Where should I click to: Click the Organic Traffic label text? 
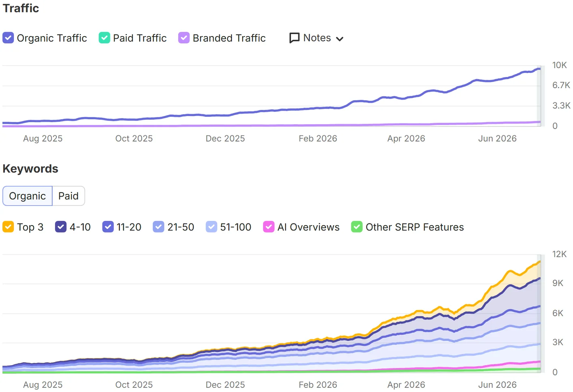52,38
